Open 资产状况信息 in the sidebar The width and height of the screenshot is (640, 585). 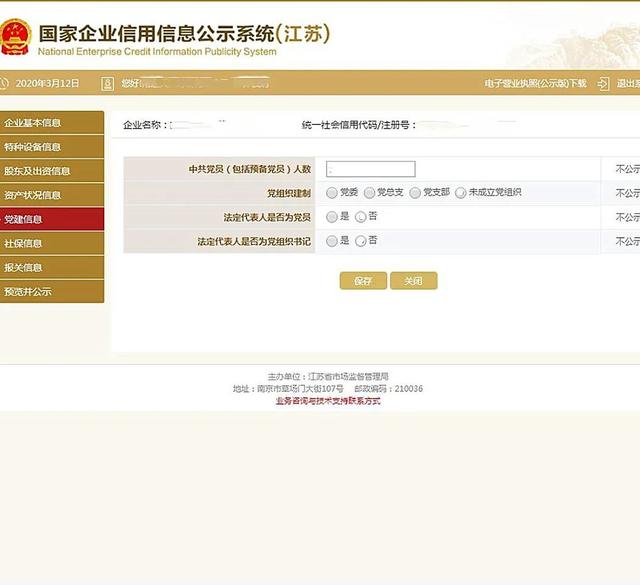51,195
